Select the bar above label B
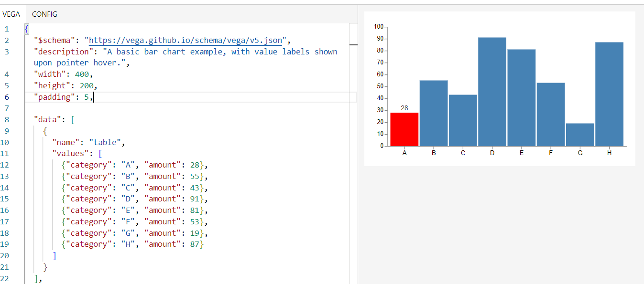644x284 pixels. (x=434, y=113)
